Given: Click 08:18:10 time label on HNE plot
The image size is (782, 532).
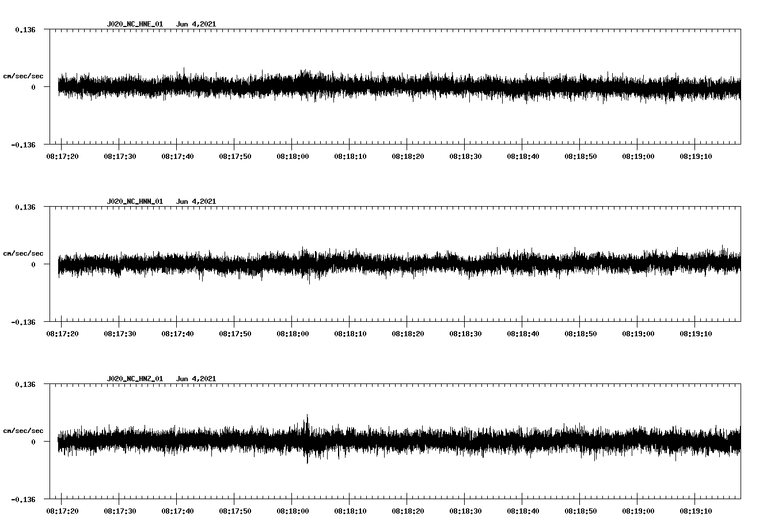Looking at the screenshot, I should point(350,156).
